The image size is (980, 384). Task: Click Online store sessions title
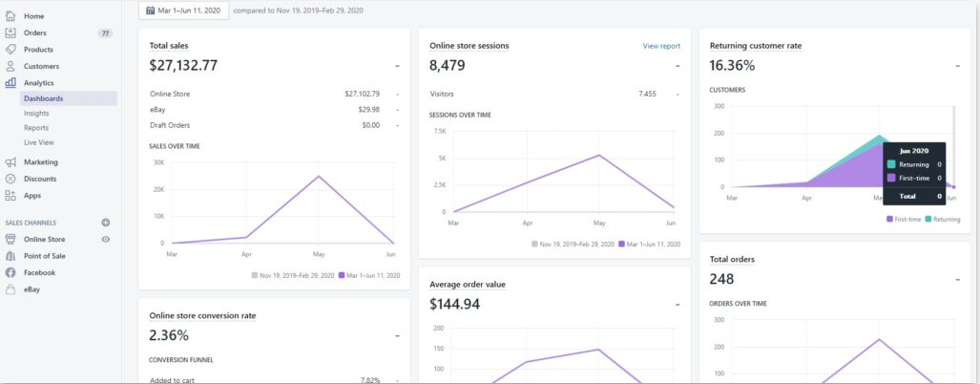(x=469, y=46)
